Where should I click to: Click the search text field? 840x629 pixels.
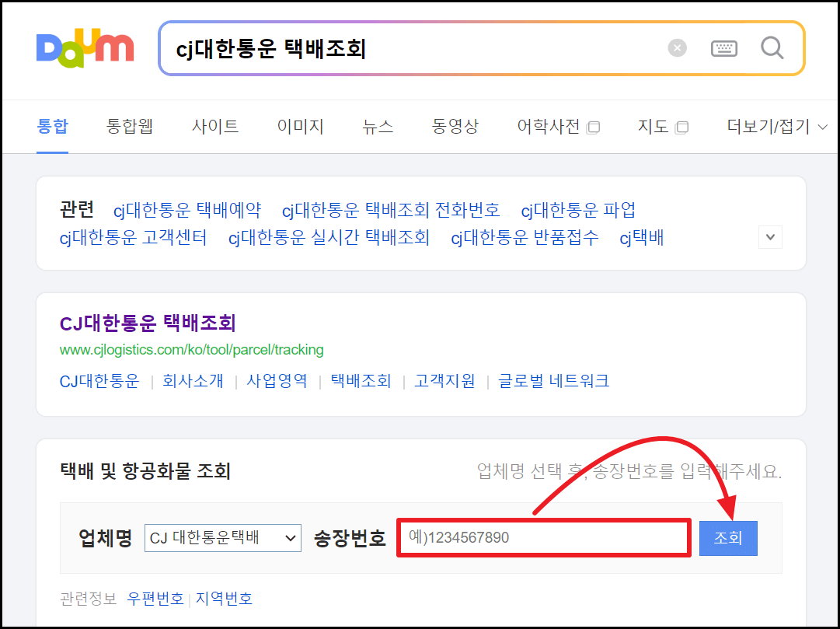[x=413, y=49]
